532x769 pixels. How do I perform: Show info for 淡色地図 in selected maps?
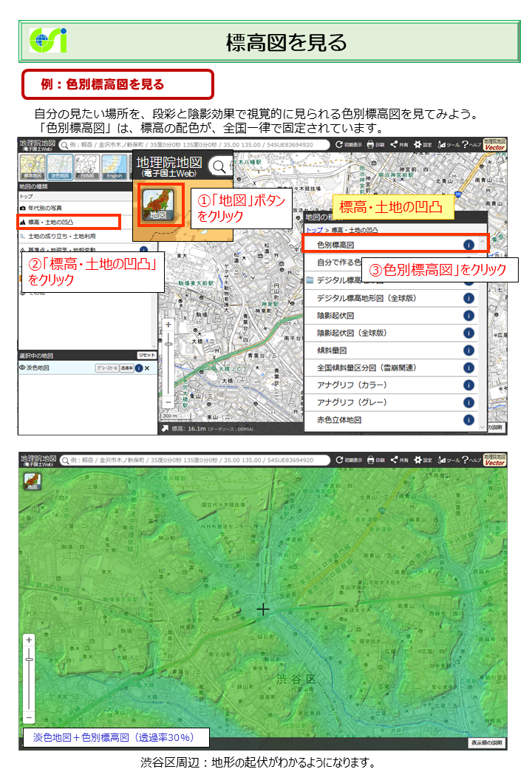click(139, 367)
